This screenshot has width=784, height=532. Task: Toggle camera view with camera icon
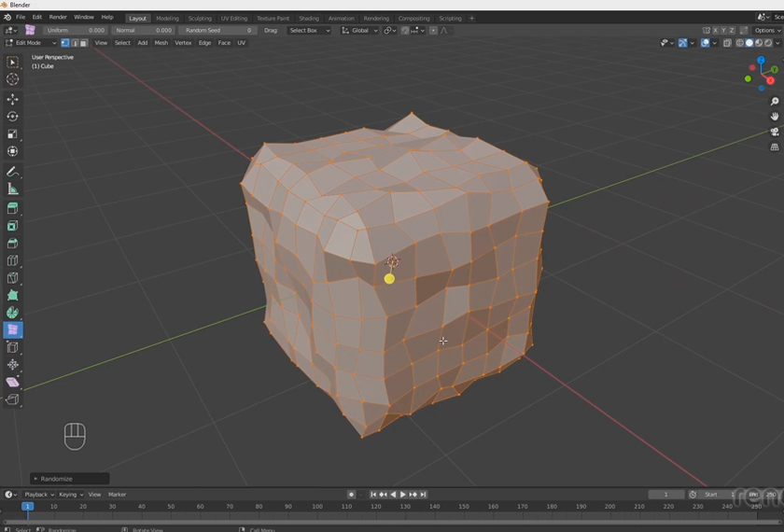(x=775, y=132)
